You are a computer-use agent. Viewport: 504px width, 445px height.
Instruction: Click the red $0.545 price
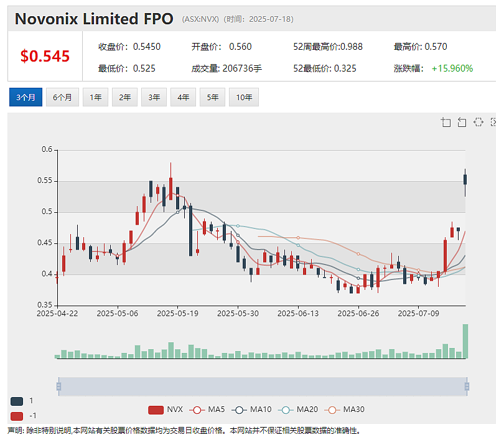[45, 56]
